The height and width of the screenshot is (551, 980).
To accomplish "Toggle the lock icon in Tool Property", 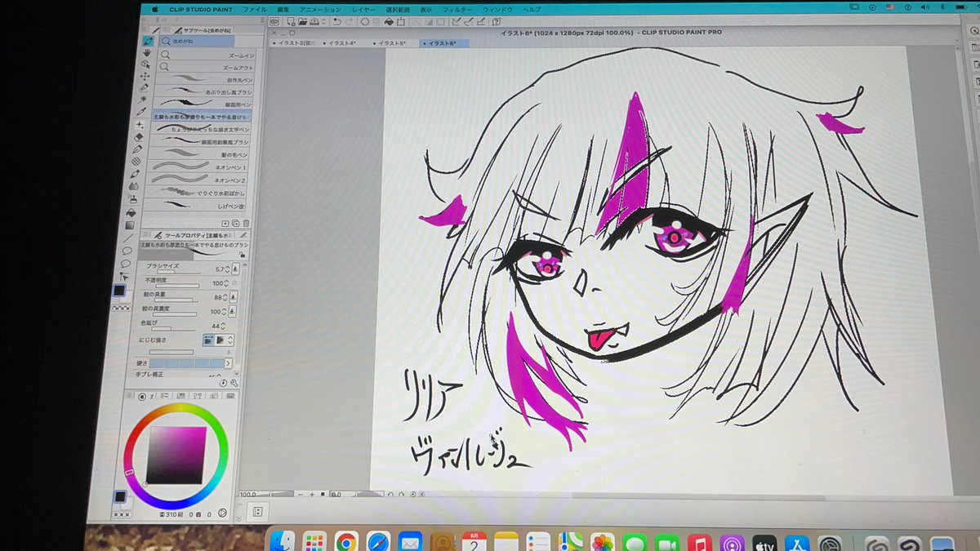I will pyautogui.click(x=243, y=254).
